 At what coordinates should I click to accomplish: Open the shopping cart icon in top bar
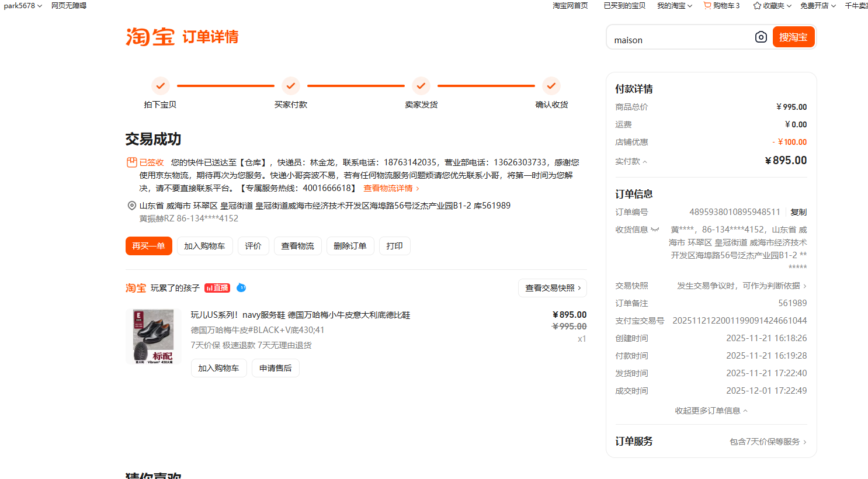(x=707, y=6)
